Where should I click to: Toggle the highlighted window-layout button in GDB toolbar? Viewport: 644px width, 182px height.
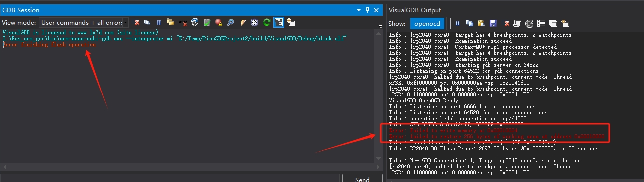coord(279,22)
